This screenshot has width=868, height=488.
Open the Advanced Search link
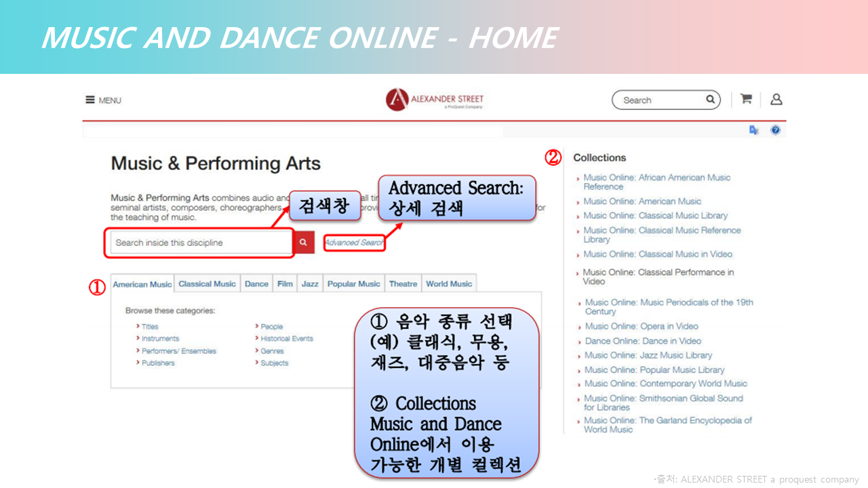coord(354,243)
